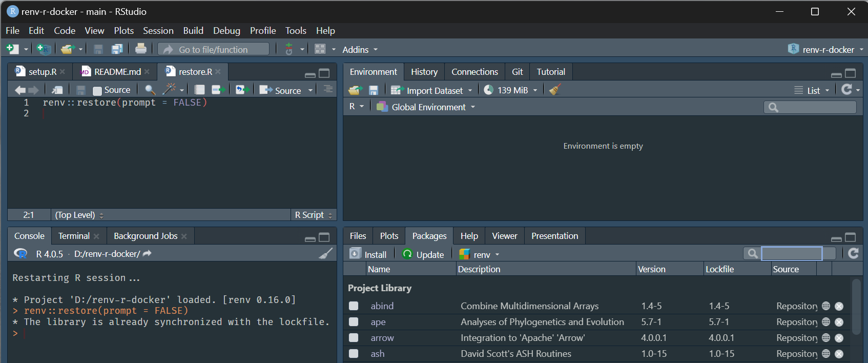Focus the Go to file/function field
Viewport: 868px width, 363px height.
(x=213, y=49)
